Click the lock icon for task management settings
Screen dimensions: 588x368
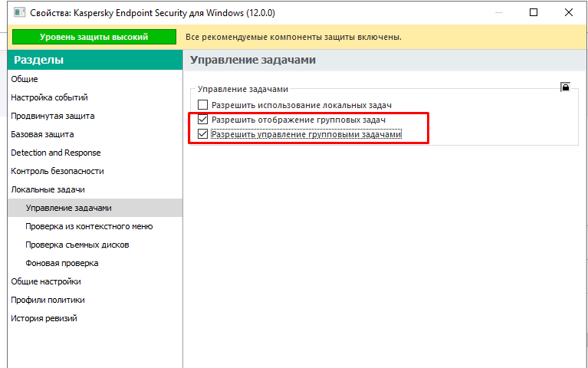pyautogui.click(x=565, y=87)
